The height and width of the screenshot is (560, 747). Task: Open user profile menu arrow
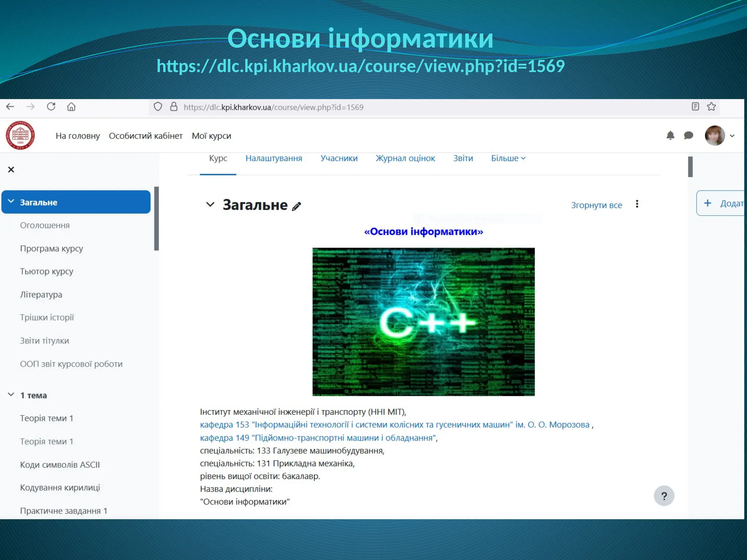(x=732, y=136)
